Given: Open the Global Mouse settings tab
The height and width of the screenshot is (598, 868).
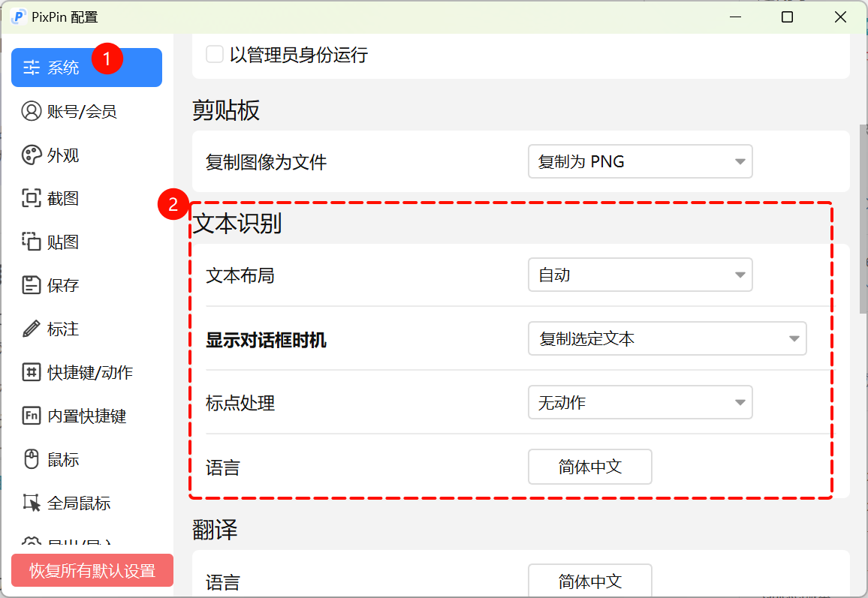Looking at the screenshot, I should click(79, 503).
